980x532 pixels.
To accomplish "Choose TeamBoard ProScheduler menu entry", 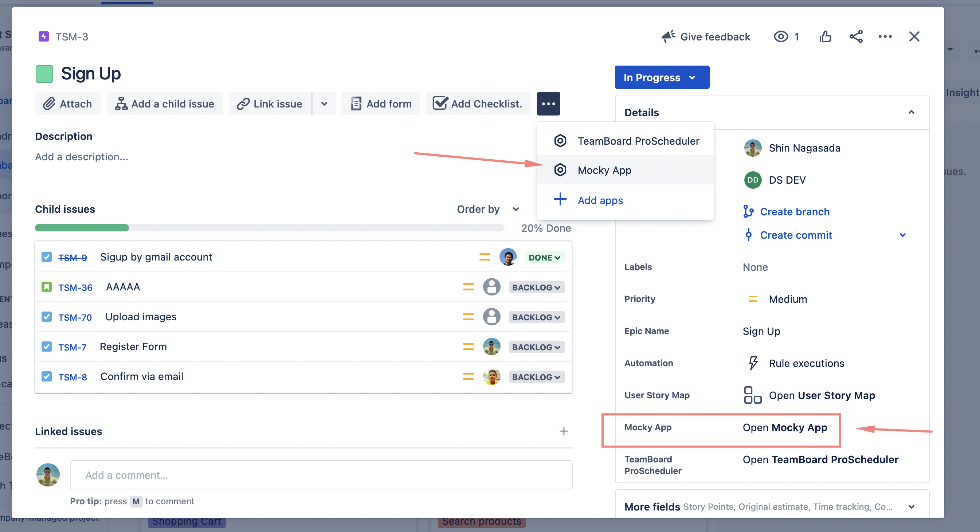I will coord(638,141).
